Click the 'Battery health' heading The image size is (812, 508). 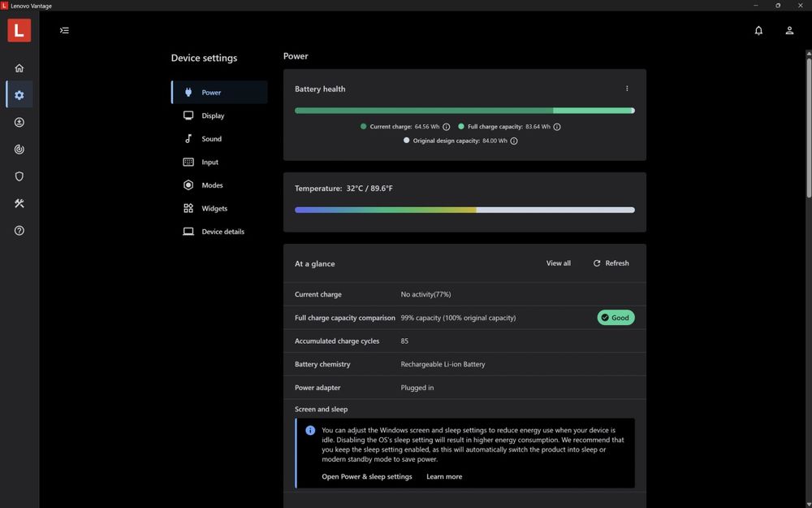tap(320, 89)
